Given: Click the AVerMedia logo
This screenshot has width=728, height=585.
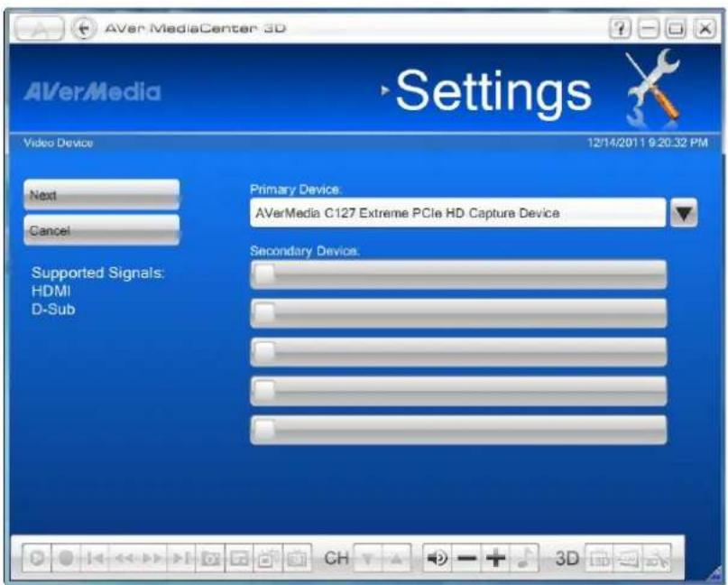Looking at the screenshot, I should tap(92, 91).
